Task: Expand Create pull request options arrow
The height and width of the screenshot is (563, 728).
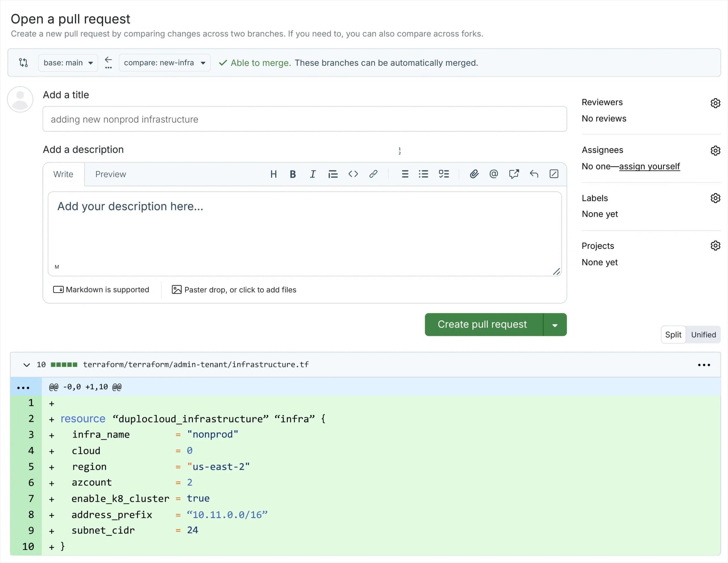Action: pos(555,325)
